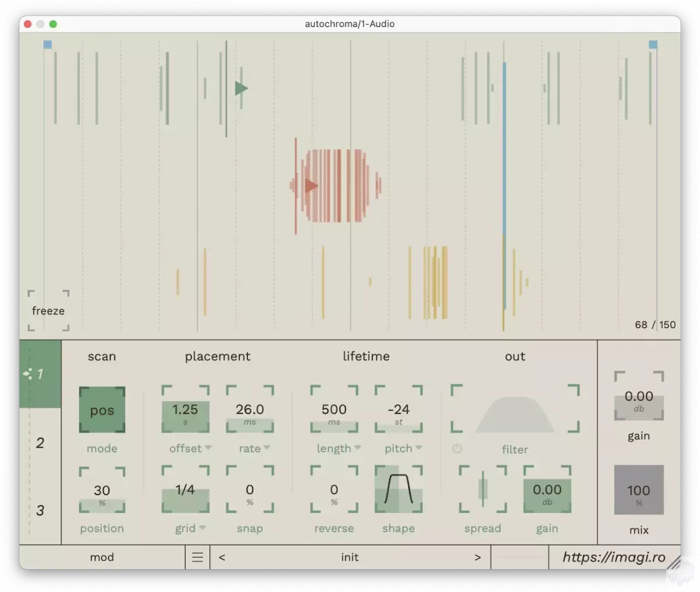Viewport: 700px width, 592px height.
Task: Click the green grain playhead arrow
Action: coord(242,89)
